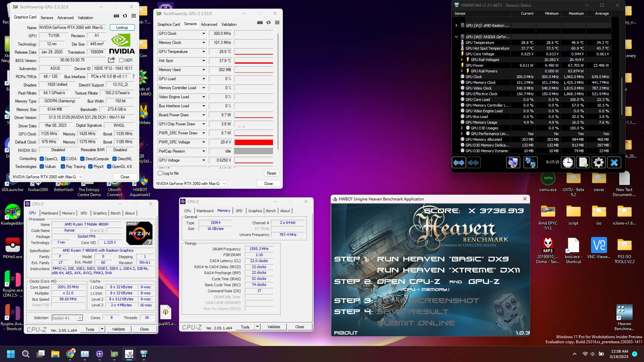The width and height of the screenshot is (644, 362).
Task: Click Validate button in CPU-Z Memory window
Action: tap(274, 327)
